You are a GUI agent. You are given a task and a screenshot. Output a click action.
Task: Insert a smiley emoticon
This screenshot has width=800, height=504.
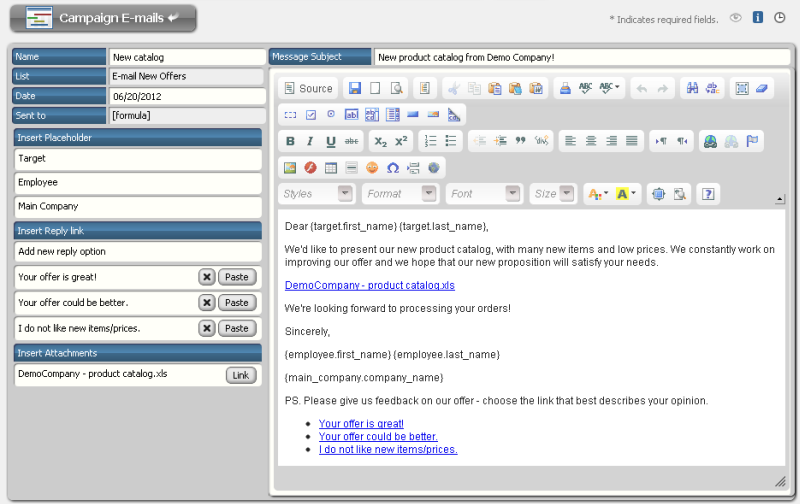[372, 168]
